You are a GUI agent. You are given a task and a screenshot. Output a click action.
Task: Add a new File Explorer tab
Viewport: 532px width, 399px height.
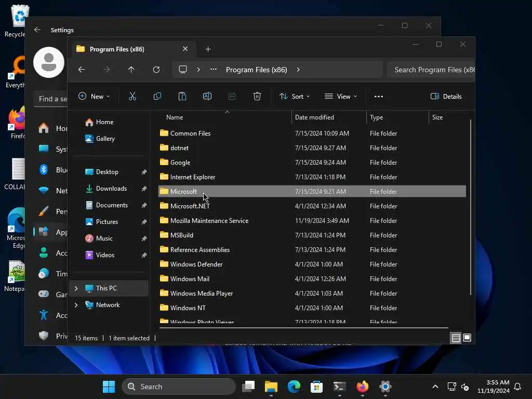click(x=208, y=49)
